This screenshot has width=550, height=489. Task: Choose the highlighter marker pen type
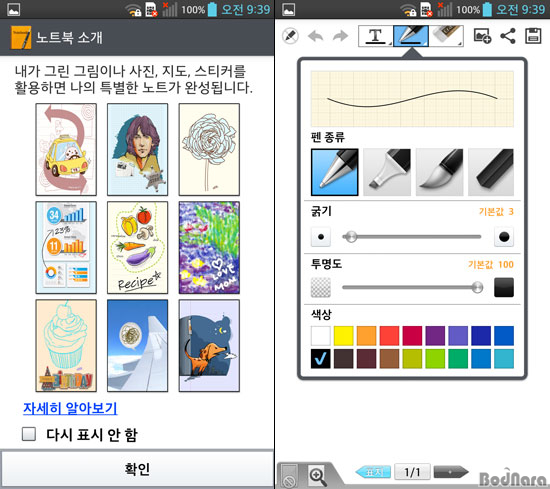pyautogui.click(x=387, y=172)
